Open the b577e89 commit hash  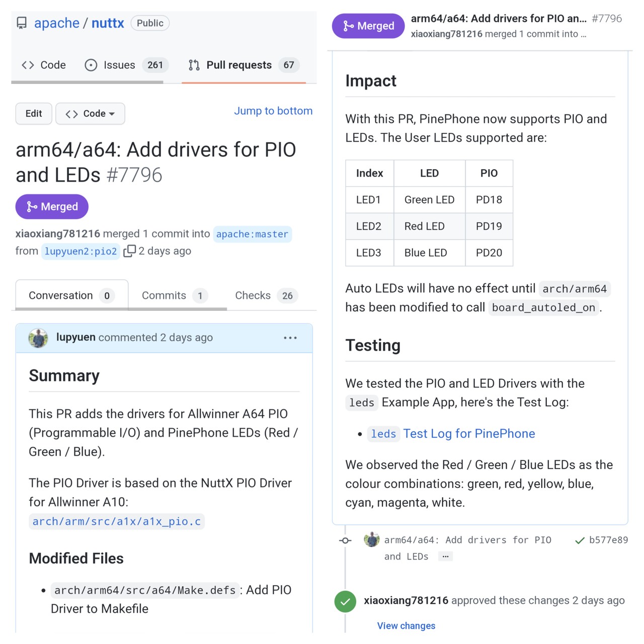pyautogui.click(x=608, y=540)
